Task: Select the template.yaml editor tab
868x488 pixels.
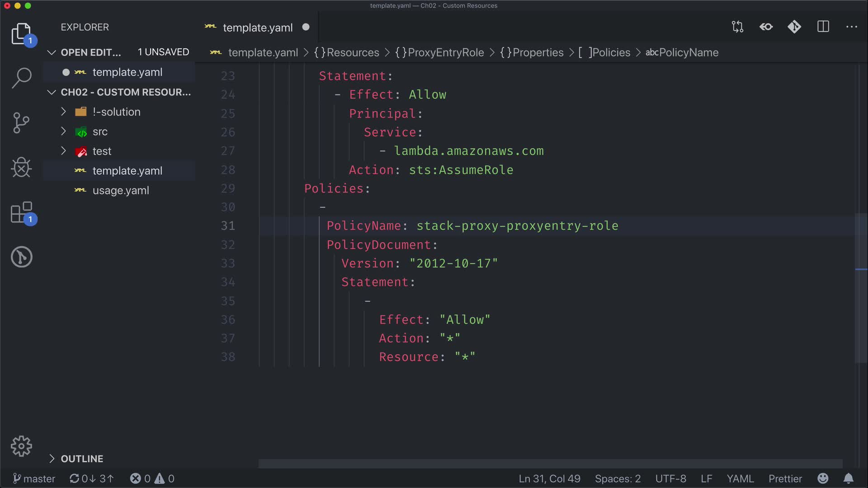Action: tap(257, 28)
